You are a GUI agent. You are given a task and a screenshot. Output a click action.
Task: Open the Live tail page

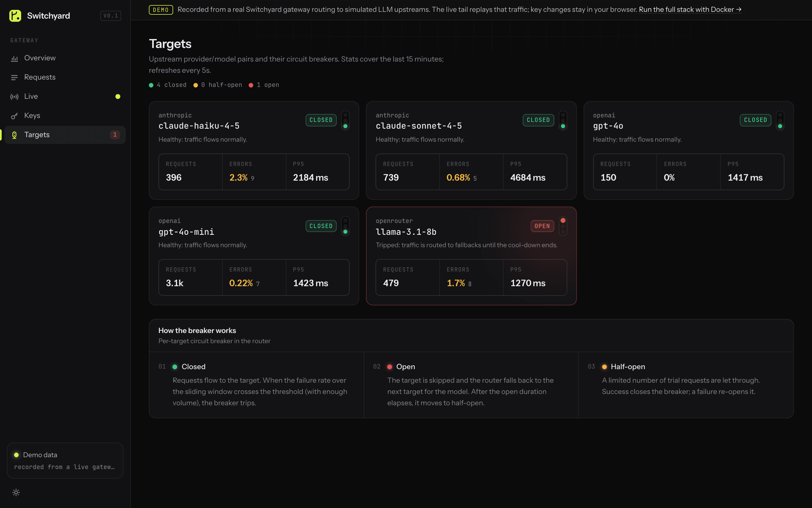pyautogui.click(x=65, y=97)
